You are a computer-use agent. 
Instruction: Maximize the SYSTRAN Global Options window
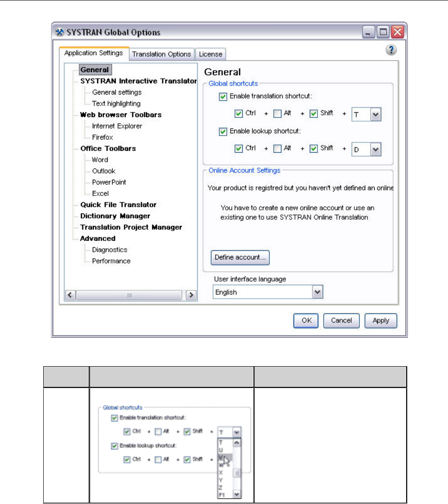[383, 32]
